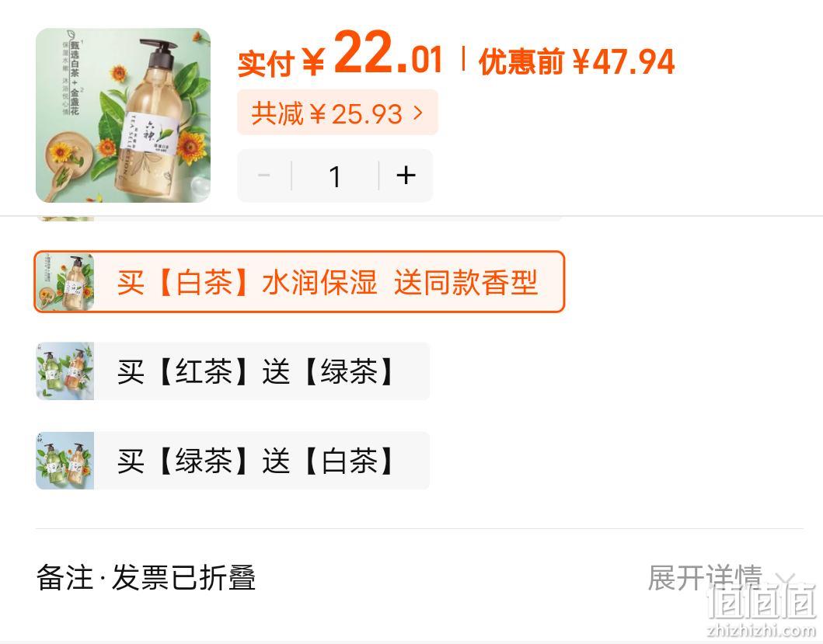The image size is (823, 644).
Task: Tap the 优惠前 ¥47.94 original price
Action: [577, 61]
